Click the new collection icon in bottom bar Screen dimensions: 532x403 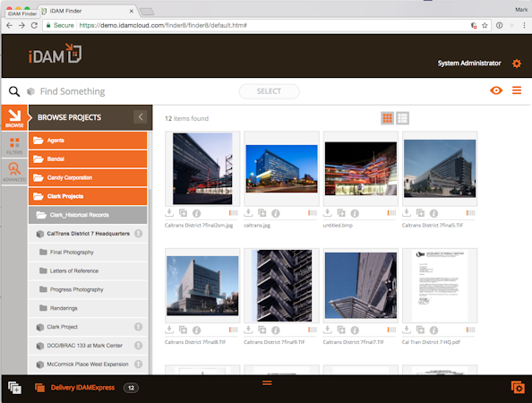click(14, 388)
